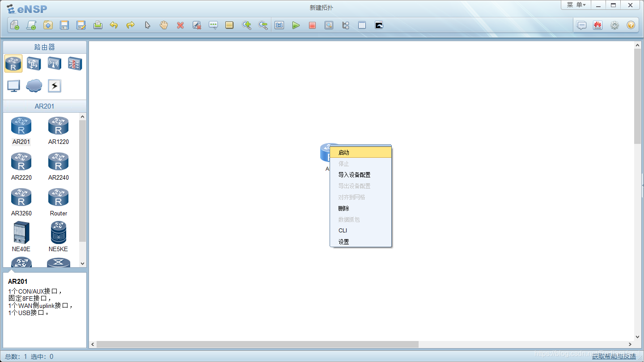The width and height of the screenshot is (644, 362).
Task: Open all CLI windows icon
Action: click(379, 25)
